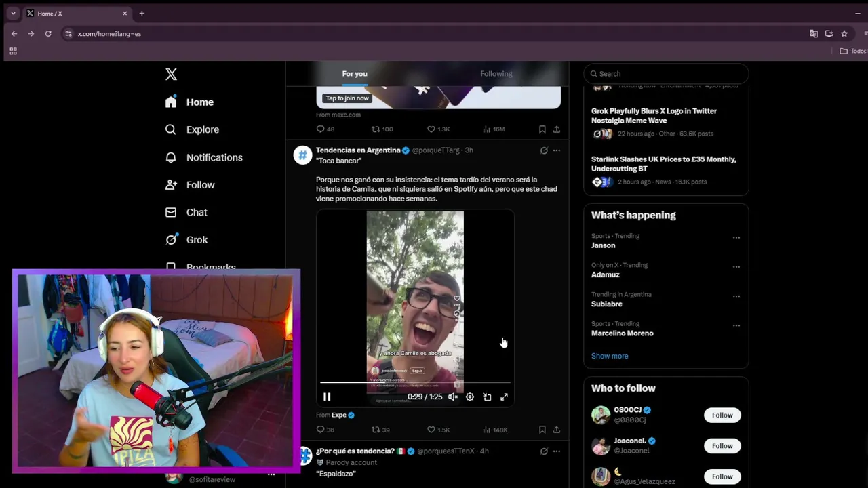View analytics of the 148K views post
This screenshot has height=488, width=868.
point(494,430)
